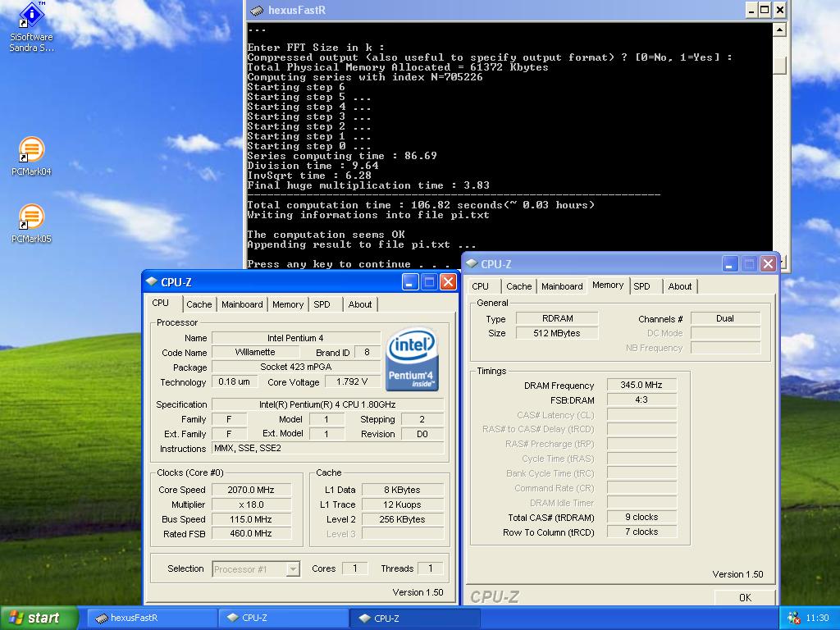840x630 pixels.
Task: Click the FSB:DRAM 4:3 value
Action: point(641,399)
